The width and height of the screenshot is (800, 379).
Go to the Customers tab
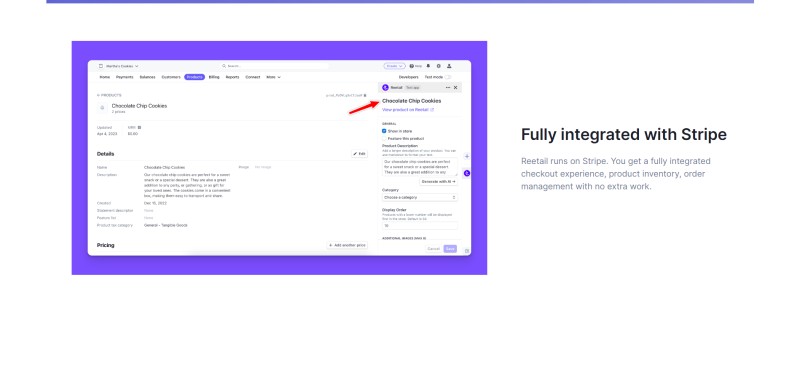pos(171,77)
